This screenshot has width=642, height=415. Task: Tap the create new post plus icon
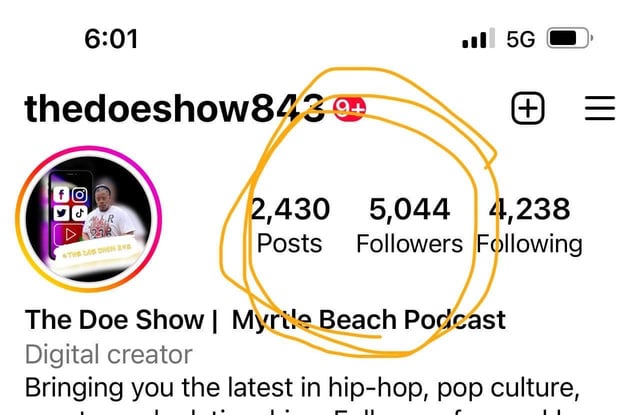click(x=528, y=108)
